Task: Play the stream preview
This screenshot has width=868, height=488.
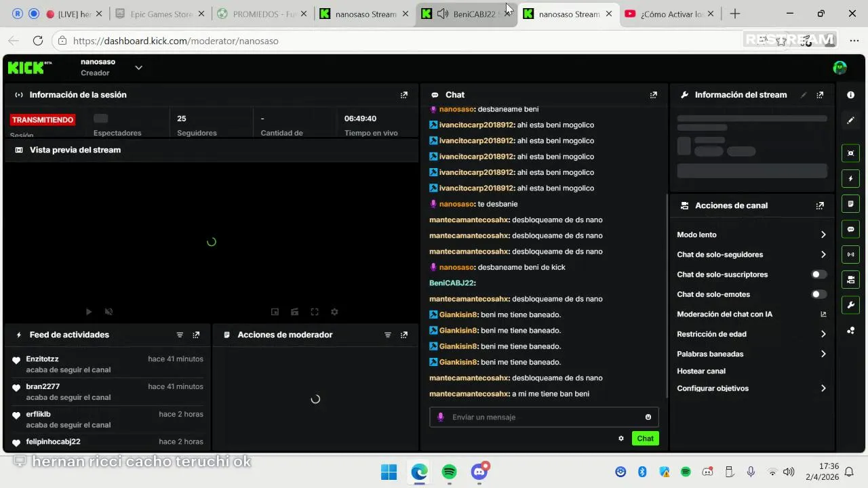Action: 89,312
